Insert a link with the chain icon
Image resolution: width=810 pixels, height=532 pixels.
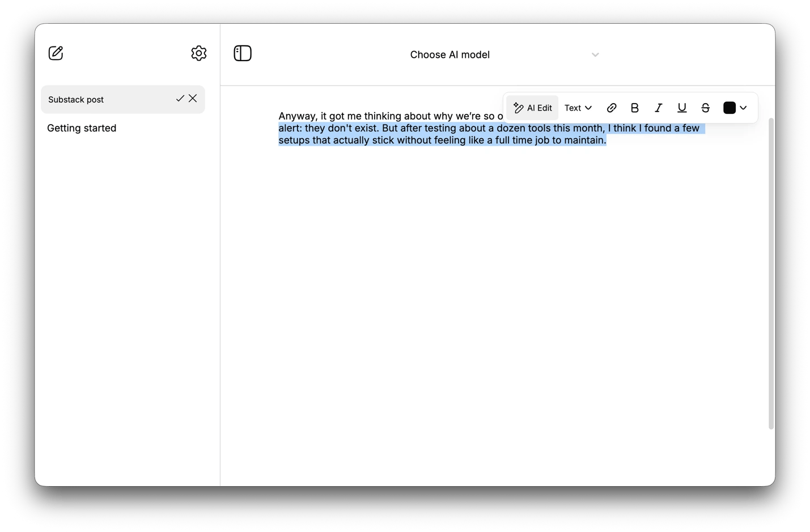click(x=612, y=108)
